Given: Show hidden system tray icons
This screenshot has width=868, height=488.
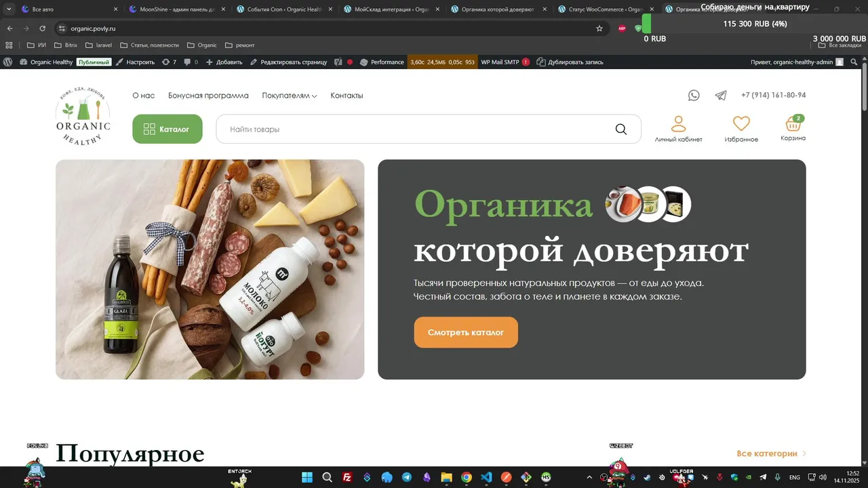Looking at the screenshot, I should point(589,477).
